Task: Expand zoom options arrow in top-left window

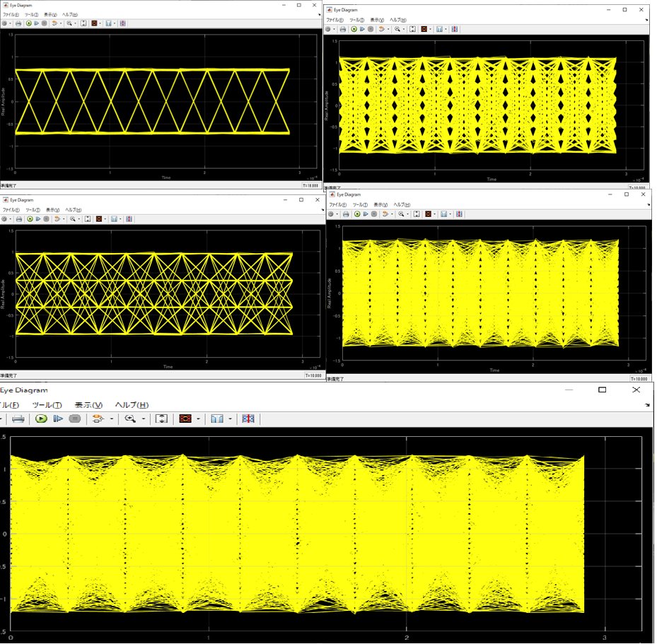Action: coord(75,23)
